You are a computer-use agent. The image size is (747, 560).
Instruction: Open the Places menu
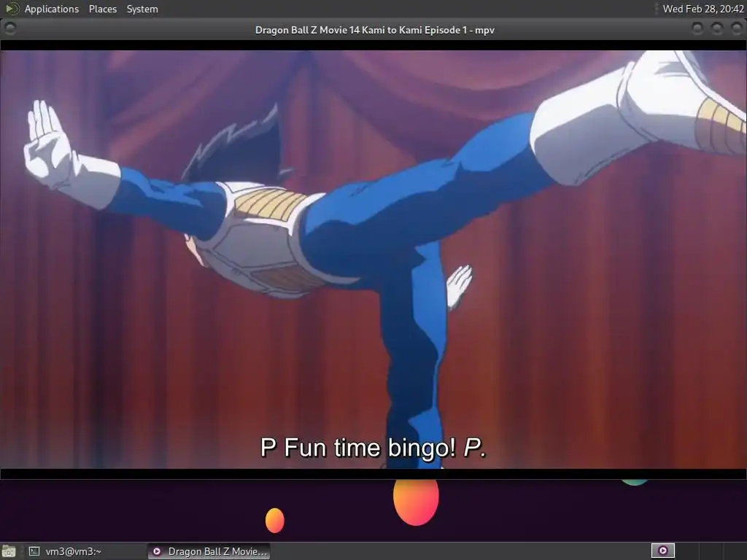point(102,9)
